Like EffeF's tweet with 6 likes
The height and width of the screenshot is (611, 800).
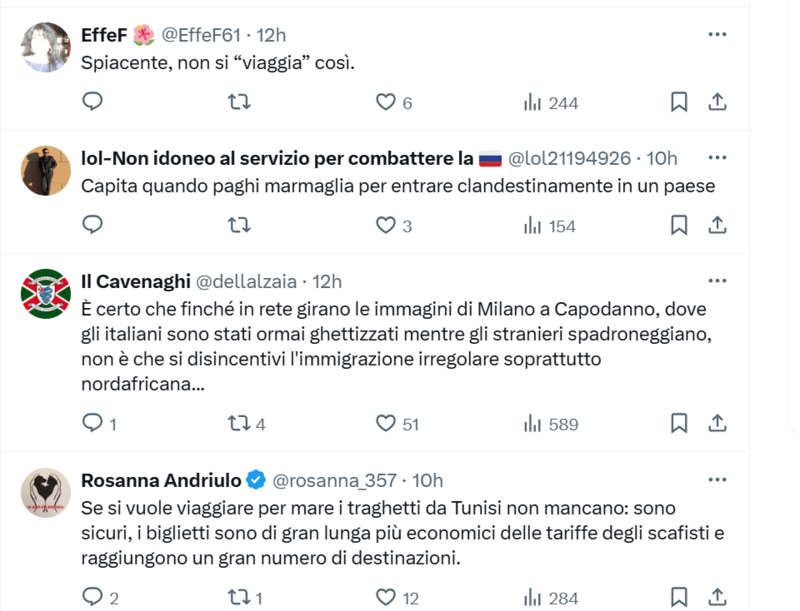click(386, 102)
